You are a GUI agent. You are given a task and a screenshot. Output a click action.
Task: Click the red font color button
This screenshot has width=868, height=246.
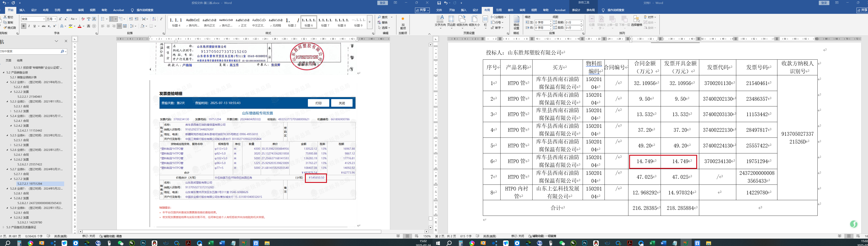(x=80, y=26)
